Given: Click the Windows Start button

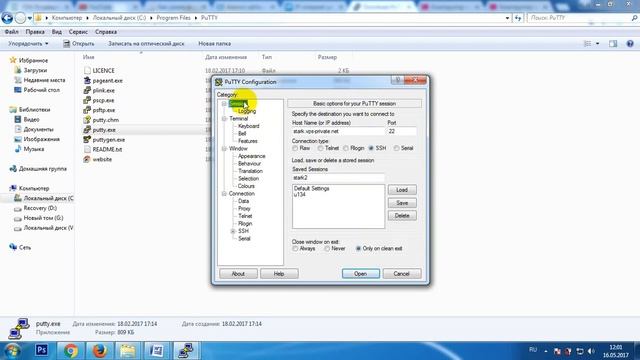Looking at the screenshot, I should (x=12, y=351).
